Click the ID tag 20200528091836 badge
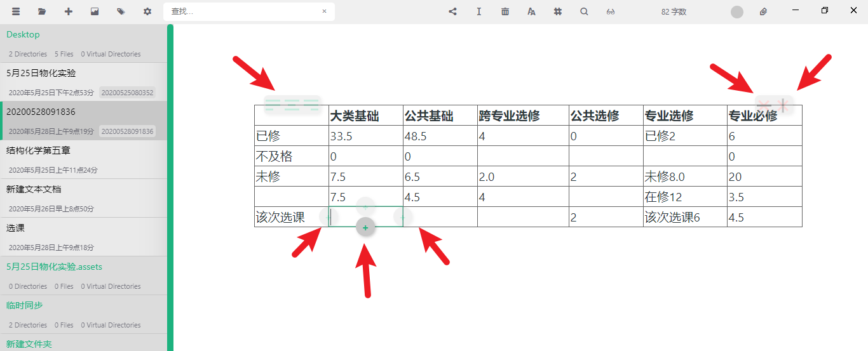This screenshot has width=868, height=351. pyautogui.click(x=128, y=131)
